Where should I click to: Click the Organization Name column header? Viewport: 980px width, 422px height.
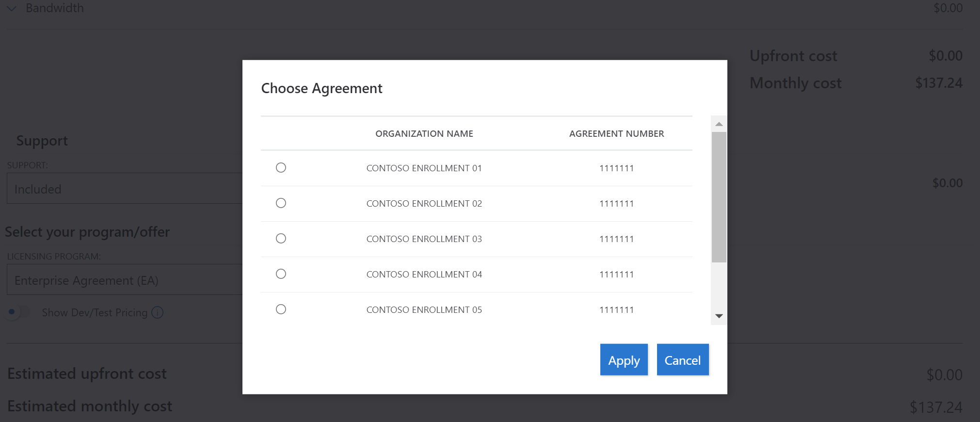[424, 134]
